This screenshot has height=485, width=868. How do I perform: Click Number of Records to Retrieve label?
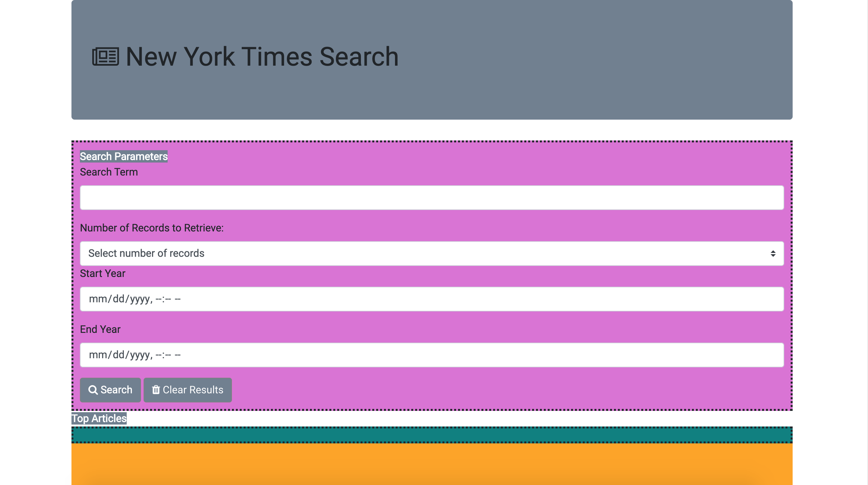152,228
